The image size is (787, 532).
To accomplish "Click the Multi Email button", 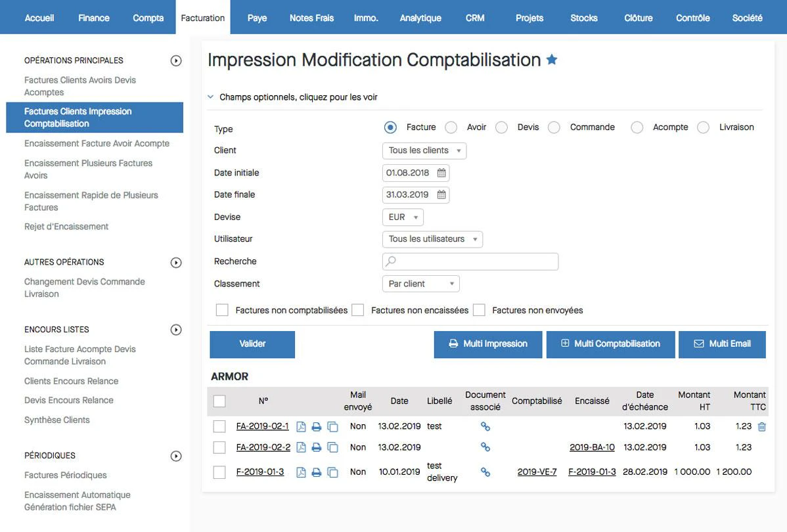I will [722, 344].
